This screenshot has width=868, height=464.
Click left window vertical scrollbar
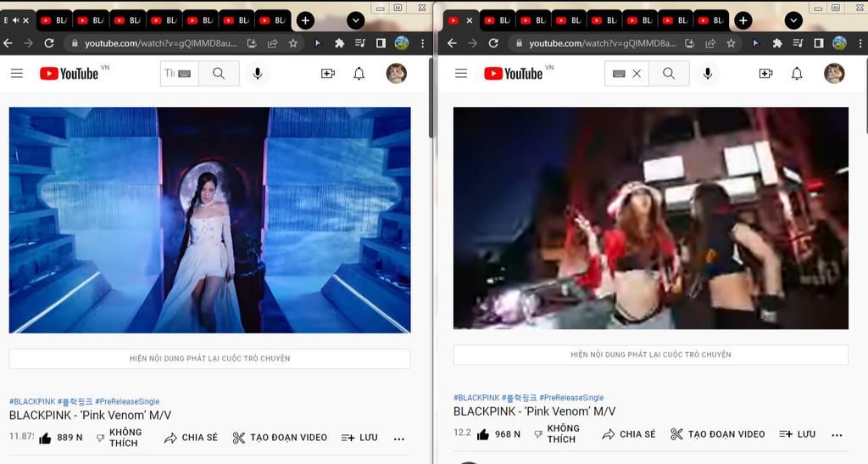pos(431,98)
